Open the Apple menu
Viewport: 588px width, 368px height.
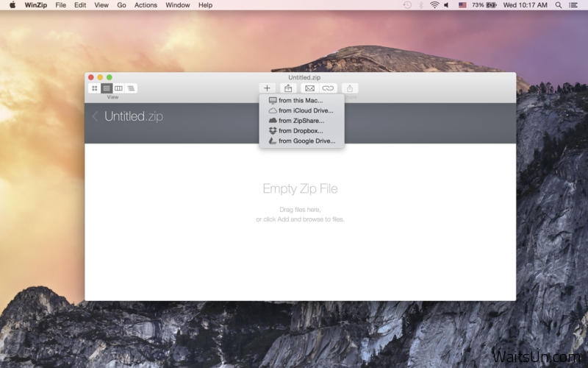[12, 5]
